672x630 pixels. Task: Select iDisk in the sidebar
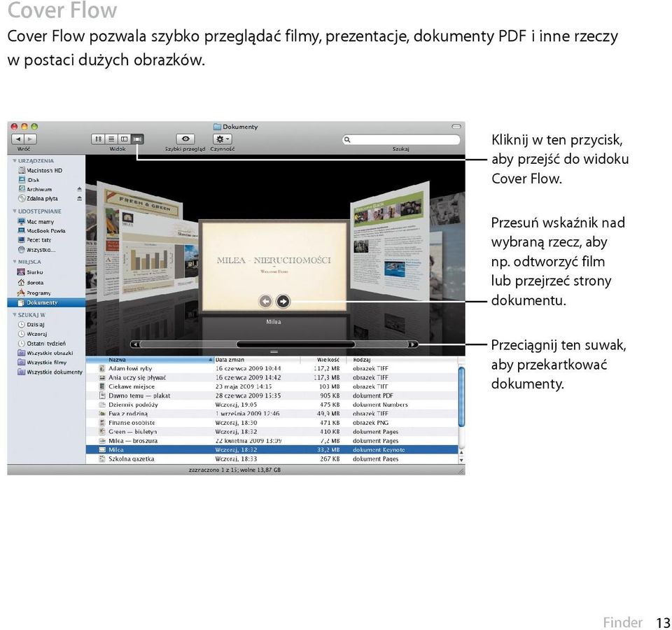click(x=29, y=180)
